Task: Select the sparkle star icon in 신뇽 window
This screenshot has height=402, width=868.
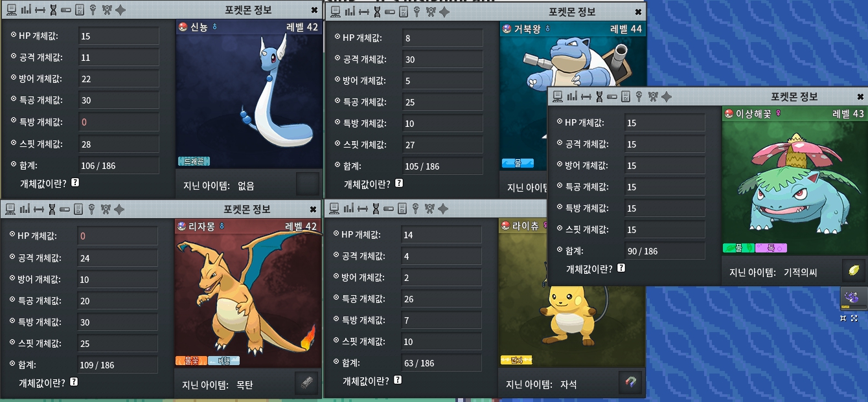Action: 120,10
